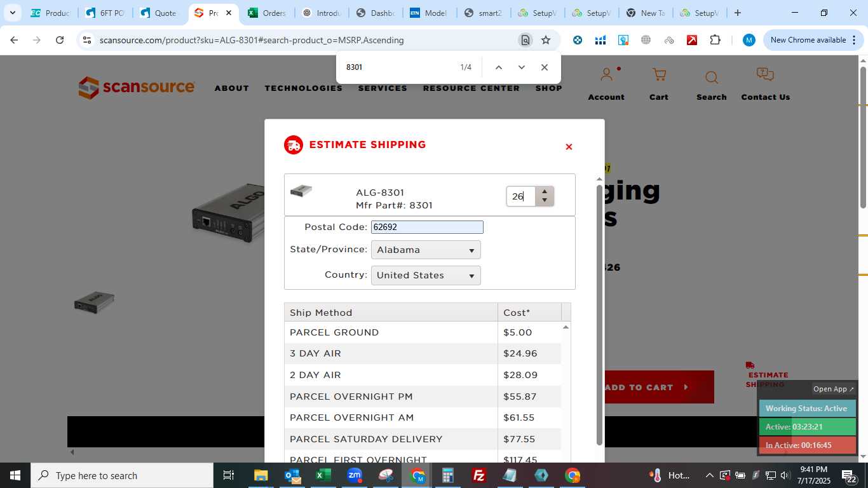Open the State/Province dropdown showing Alabama

pyautogui.click(x=426, y=250)
